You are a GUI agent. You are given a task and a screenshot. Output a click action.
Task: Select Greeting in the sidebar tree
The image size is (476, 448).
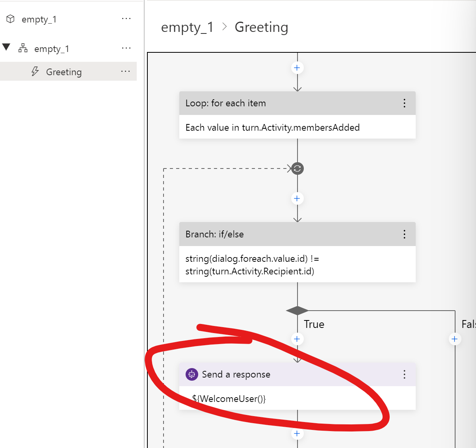click(63, 72)
